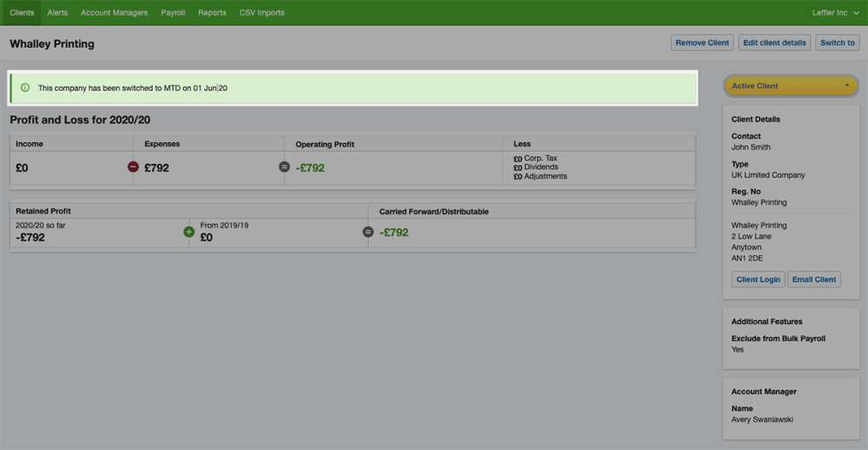Click the Additional Features heading
The width and height of the screenshot is (868, 450).
(766, 322)
